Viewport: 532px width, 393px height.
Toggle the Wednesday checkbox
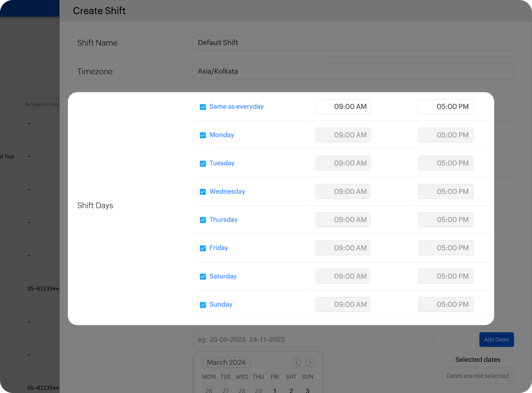(x=203, y=192)
